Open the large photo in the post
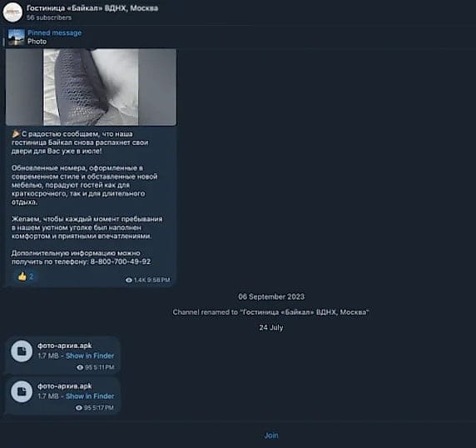Screen dimensions: 476x448 91,87
